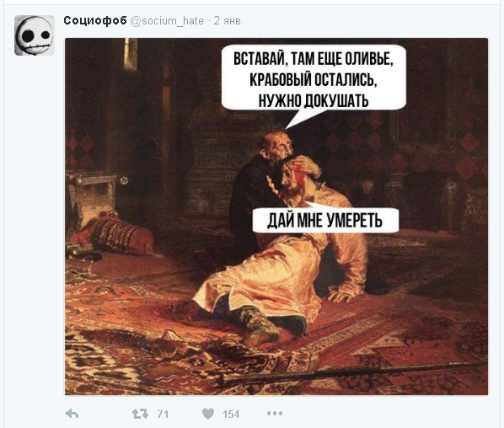Click the @socium_hate handle
Viewport: 504px width, 428px height.
click(167, 21)
